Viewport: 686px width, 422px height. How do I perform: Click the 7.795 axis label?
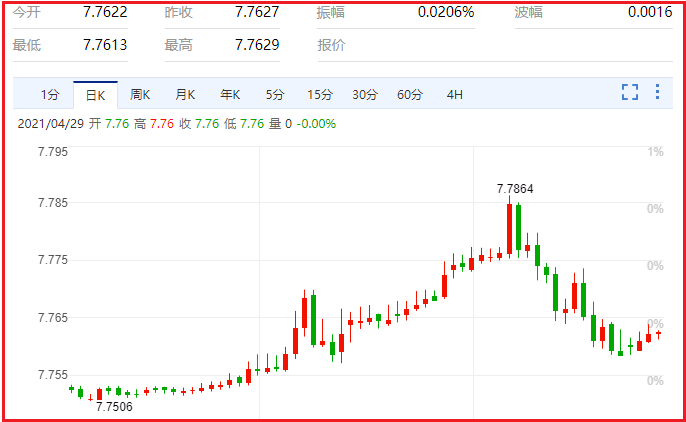[x=52, y=152]
